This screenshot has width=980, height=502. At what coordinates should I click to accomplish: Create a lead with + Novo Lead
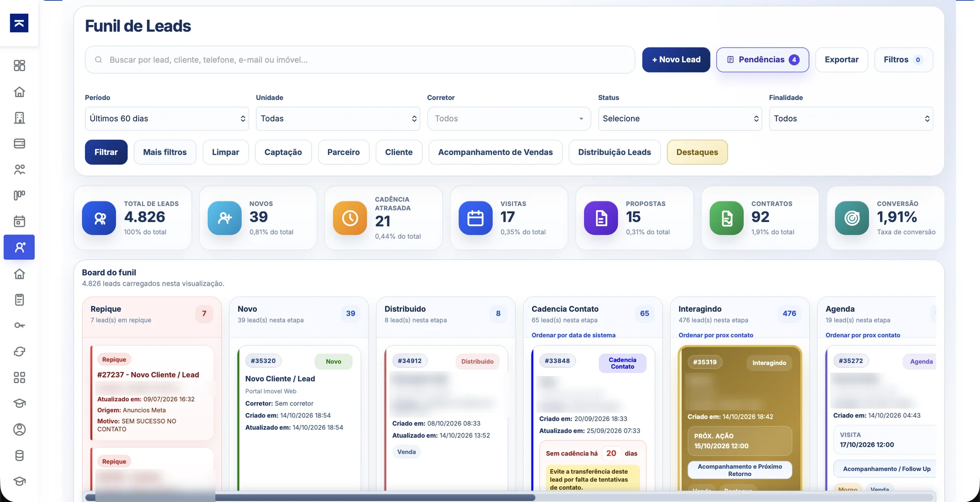pos(676,60)
